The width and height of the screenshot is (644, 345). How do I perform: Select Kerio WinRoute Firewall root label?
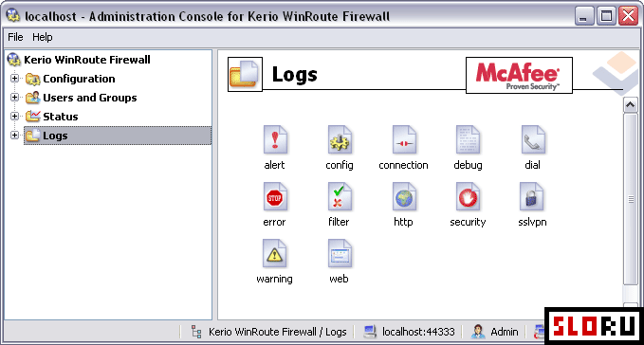pyautogui.click(x=87, y=60)
